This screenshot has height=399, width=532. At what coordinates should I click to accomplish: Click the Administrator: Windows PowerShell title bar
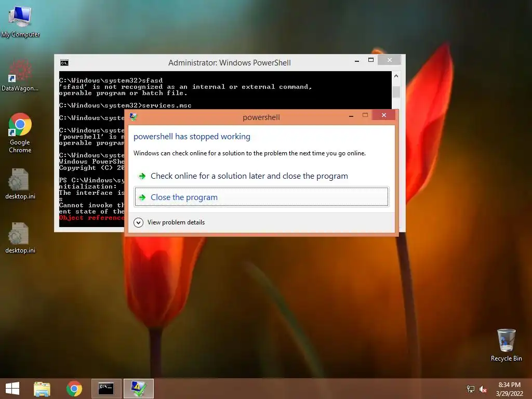tap(229, 63)
